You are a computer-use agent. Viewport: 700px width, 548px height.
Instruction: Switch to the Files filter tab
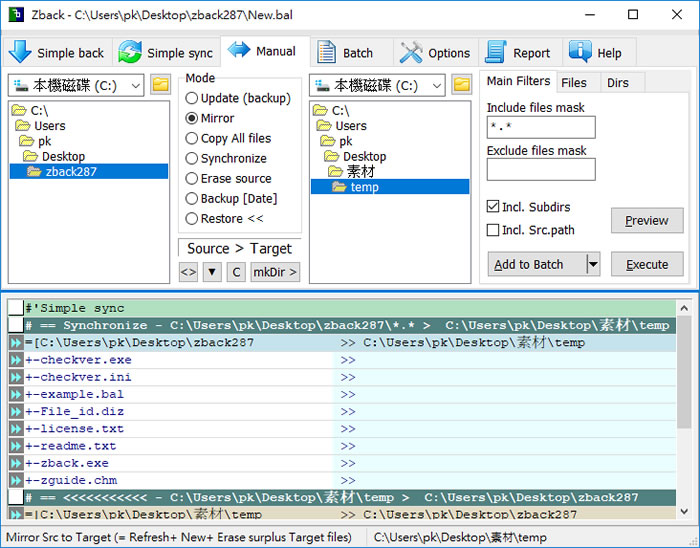pyautogui.click(x=574, y=82)
